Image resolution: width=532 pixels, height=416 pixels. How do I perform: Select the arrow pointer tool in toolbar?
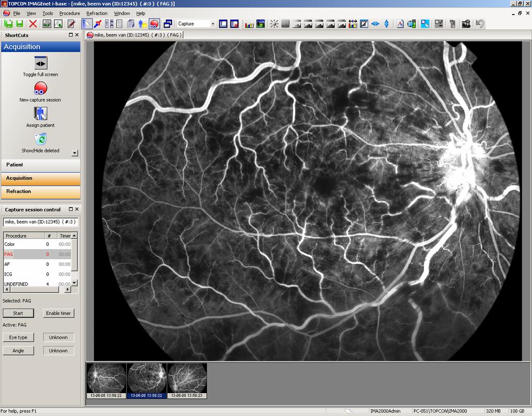pyautogui.click(x=87, y=24)
